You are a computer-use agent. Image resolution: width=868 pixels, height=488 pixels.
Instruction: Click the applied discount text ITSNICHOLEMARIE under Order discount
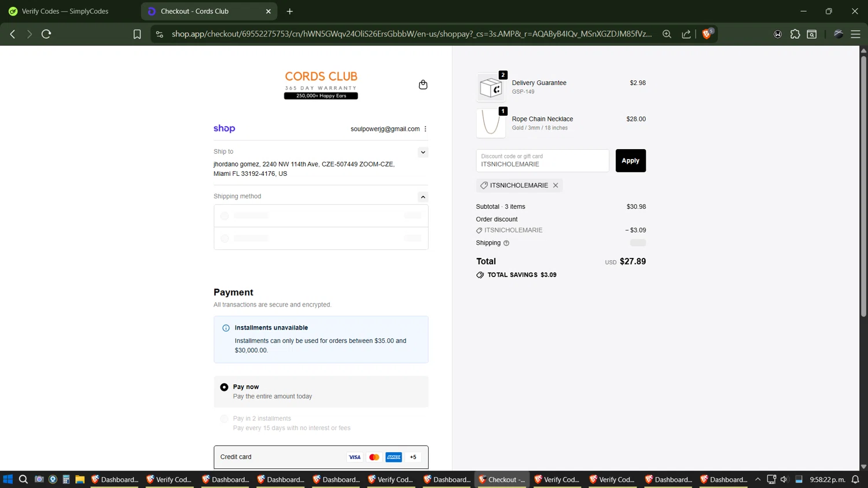click(x=513, y=230)
